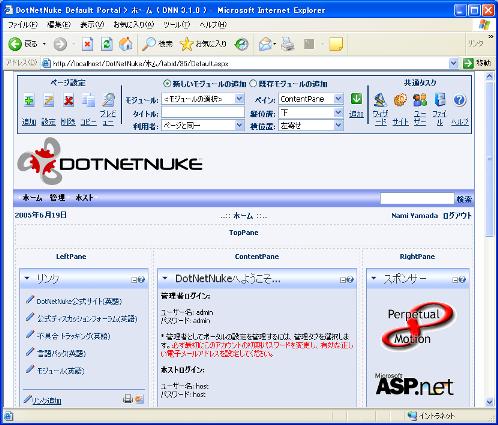The image size is (498, 425).
Task: Open the Users icon under common tasks
Action: [420, 100]
